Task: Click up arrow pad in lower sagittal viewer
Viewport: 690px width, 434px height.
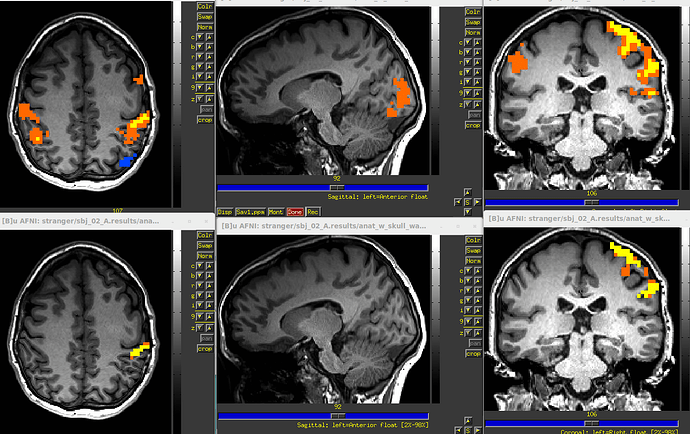Action: (x=468, y=420)
